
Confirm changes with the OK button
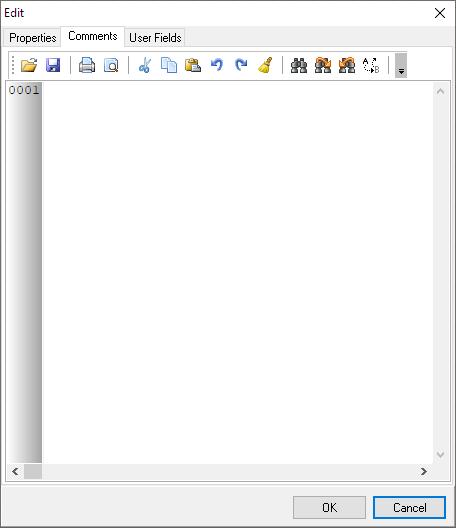click(329, 507)
